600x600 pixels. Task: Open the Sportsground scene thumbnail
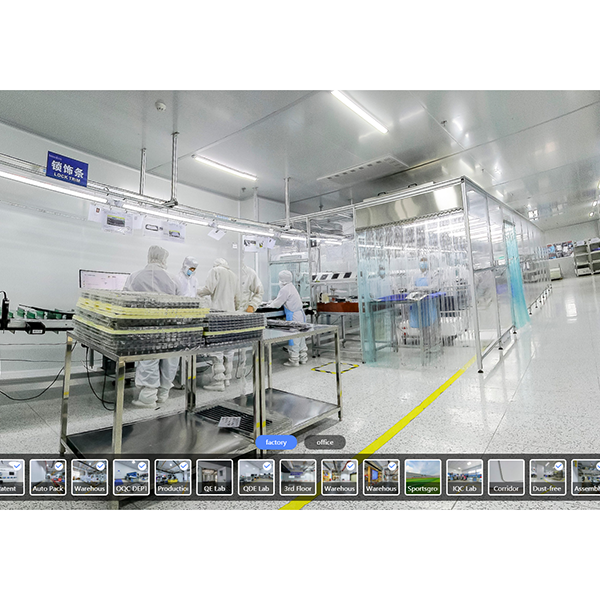tap(423, 477)
